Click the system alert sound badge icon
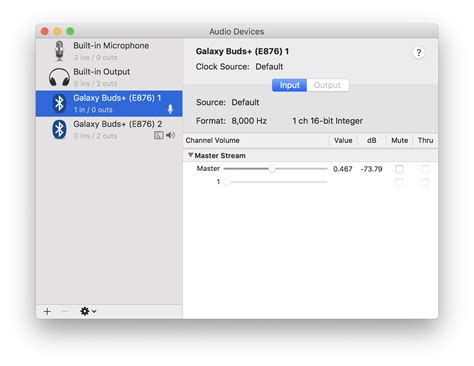The height and width of the screenshot is (366, 474). pos(159,135)
